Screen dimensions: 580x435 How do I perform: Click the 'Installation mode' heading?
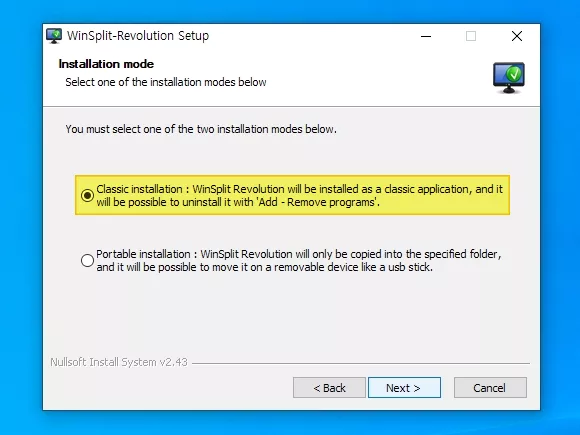(106, 64)
